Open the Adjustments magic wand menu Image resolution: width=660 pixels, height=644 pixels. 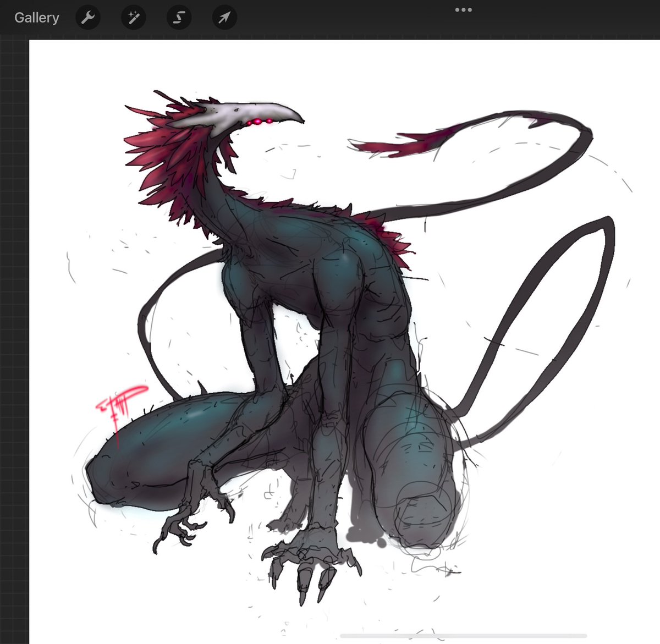tap(133, 18)
